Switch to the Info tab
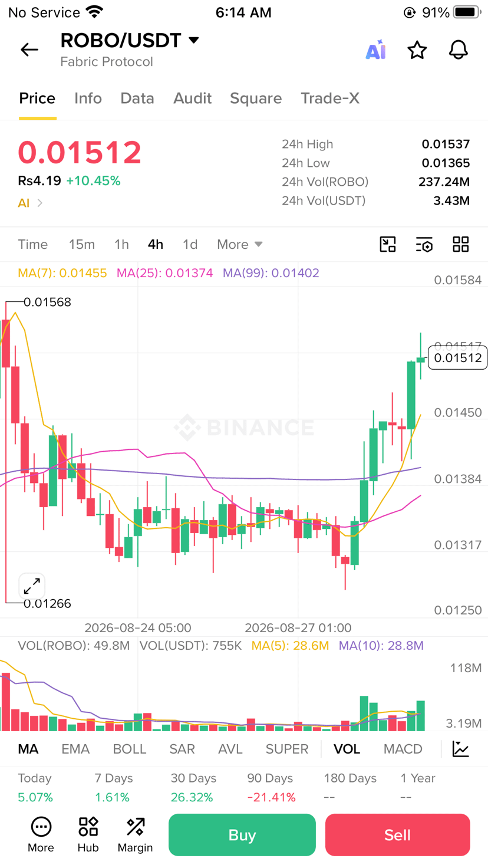The height and width of the screenshot is (868, 488). (x=88, y=98)
